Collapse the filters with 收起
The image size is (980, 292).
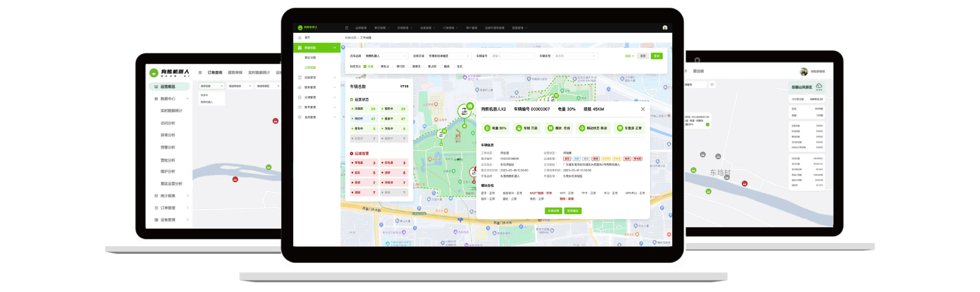click(x=629, y=56)
